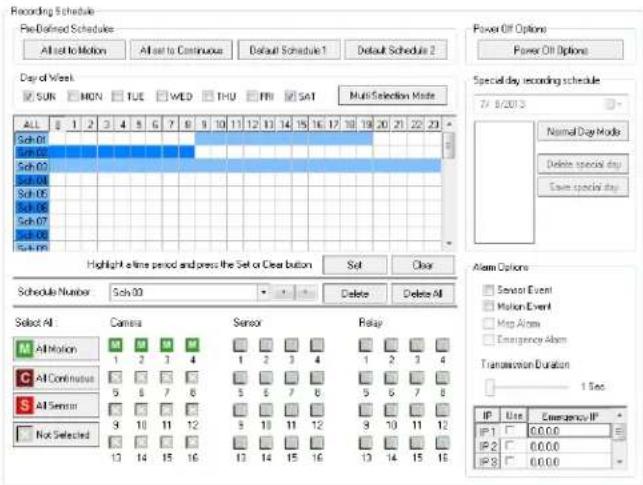Image resolution: width=643 pixels, height=485 pixels.
Task: Check the Use box for IP 2
Action: [510, 445]
